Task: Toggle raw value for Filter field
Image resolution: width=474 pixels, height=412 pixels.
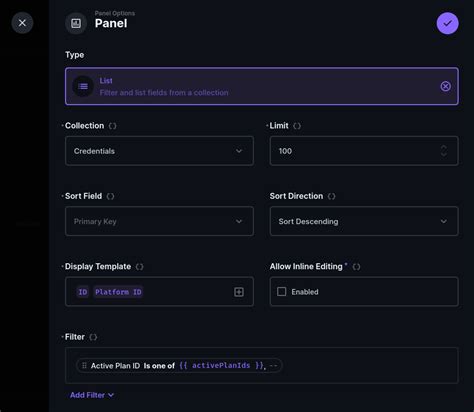Action: tap(93, 337)
